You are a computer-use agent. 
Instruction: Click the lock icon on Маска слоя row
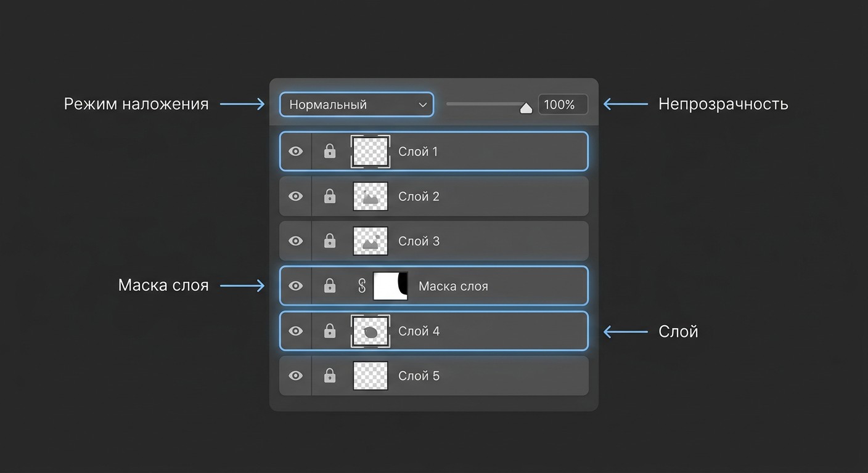(x=330, y=286)
